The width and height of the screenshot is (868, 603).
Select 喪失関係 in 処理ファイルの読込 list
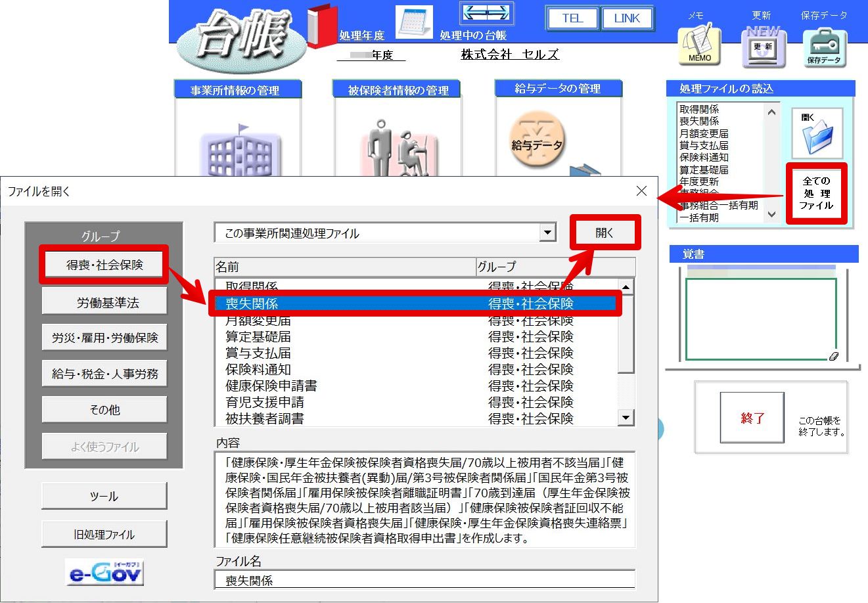699,121
